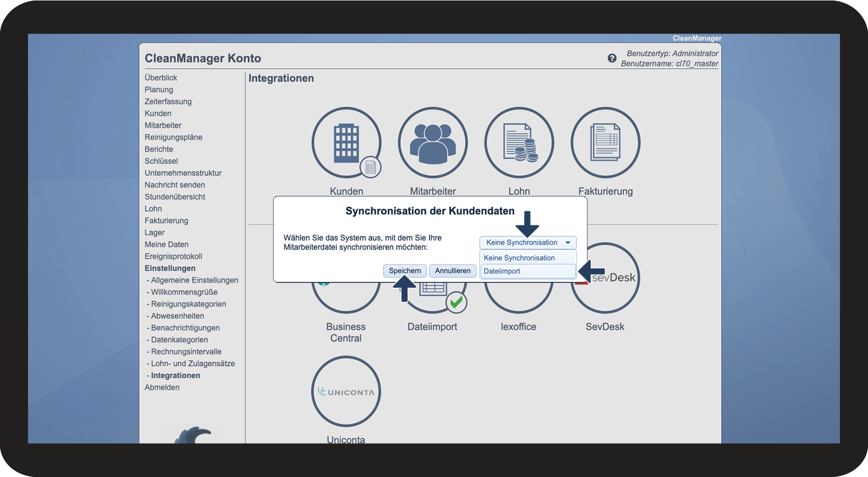Image resolution: width=868 pixels, height=477 pixels.
Task: Open Zeiterfassung from the side menu
Action: [x=168, y=102]
